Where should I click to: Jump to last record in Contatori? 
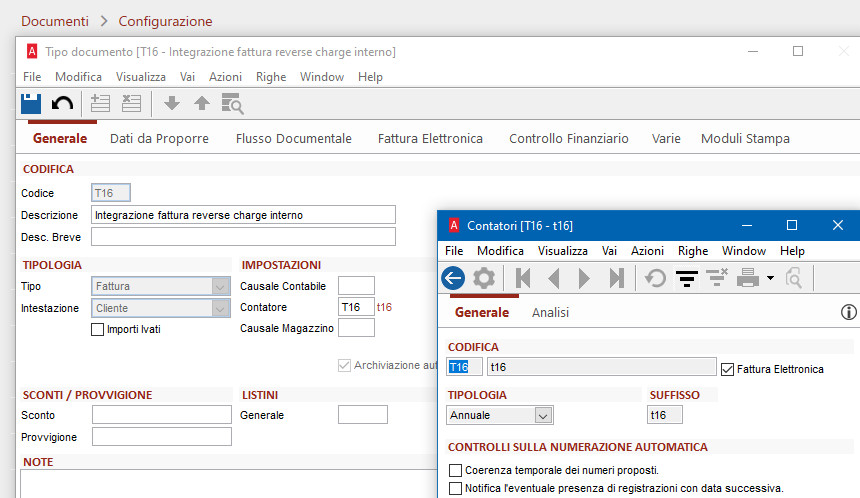616,278
